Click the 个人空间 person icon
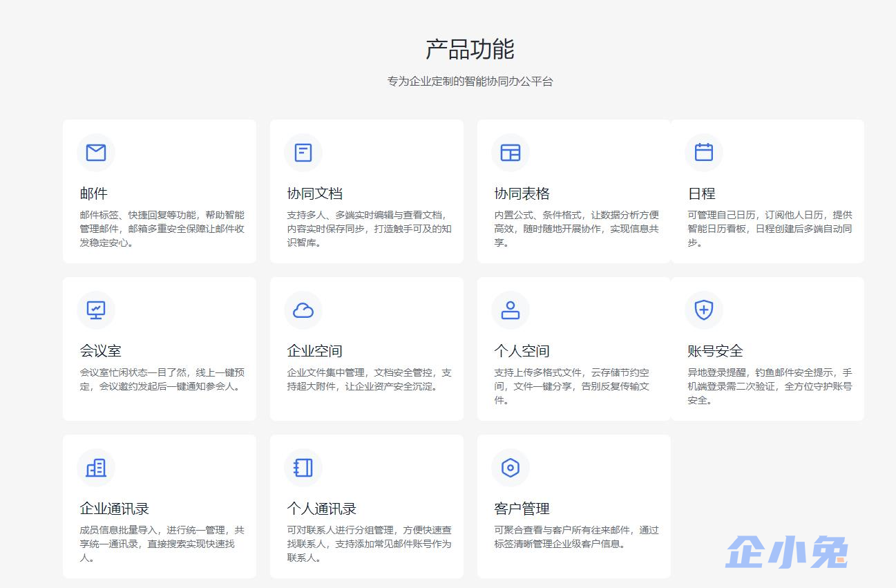 click(x=510, y=310)
